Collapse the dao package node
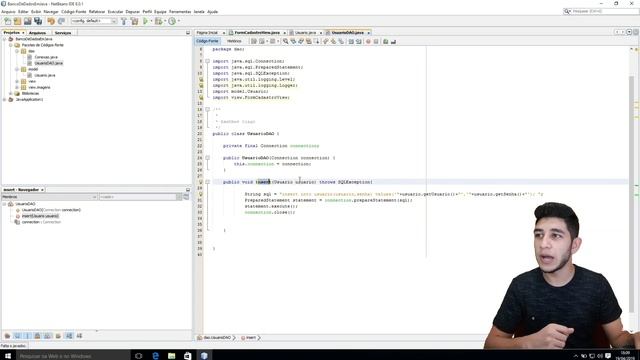The height and width of the screenshot is (360, 640). [x=17, y=51]
